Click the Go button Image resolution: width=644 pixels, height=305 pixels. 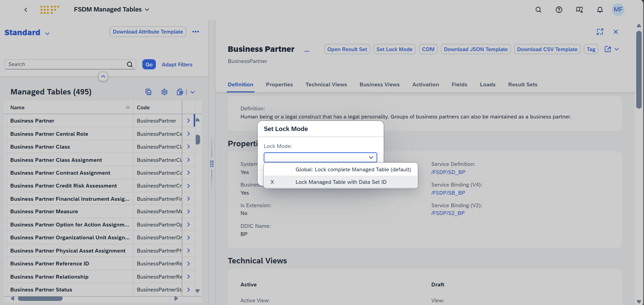point(149,64)
